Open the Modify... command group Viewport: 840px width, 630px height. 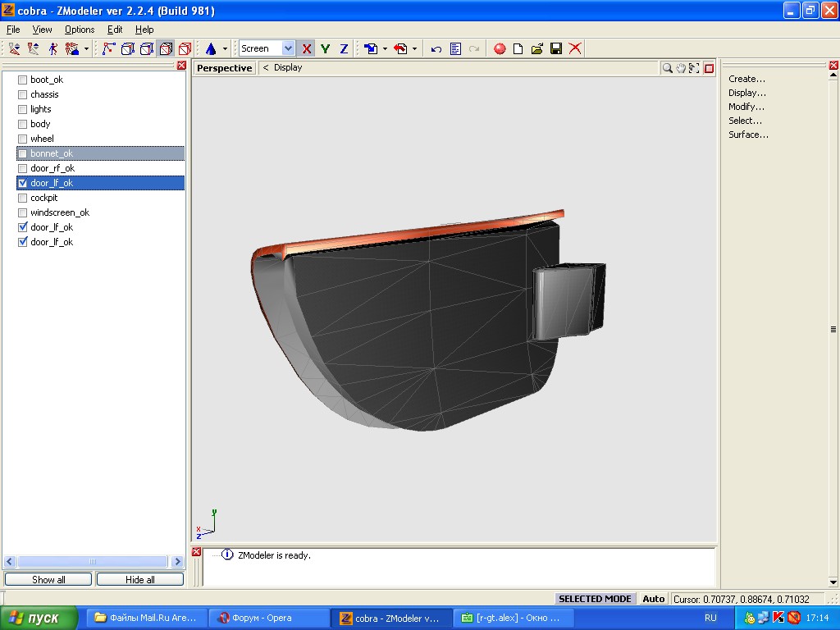click(746, 107)
